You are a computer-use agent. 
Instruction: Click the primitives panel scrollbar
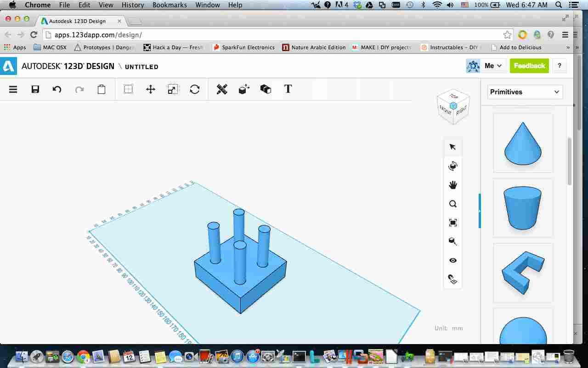click(570, 161)
